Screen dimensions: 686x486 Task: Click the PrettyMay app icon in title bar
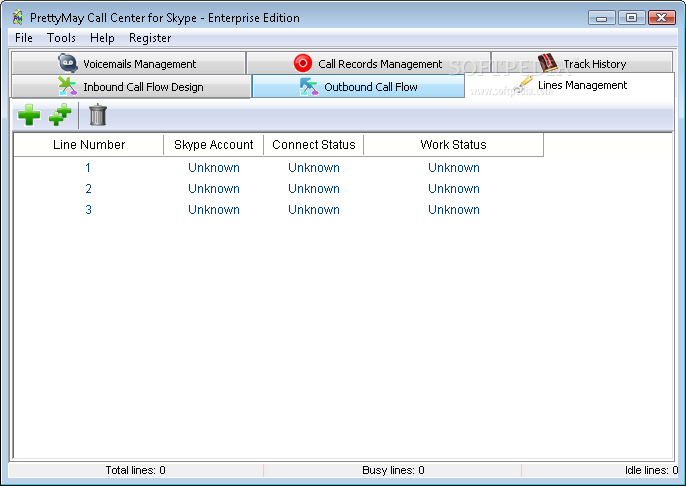(18, 17)
